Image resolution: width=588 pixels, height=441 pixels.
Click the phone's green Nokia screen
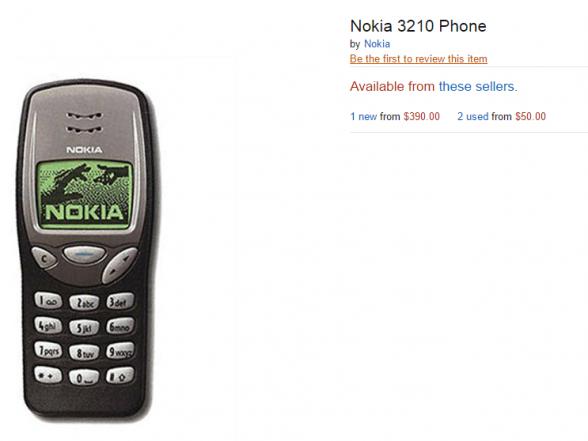[x=85, y=194]
